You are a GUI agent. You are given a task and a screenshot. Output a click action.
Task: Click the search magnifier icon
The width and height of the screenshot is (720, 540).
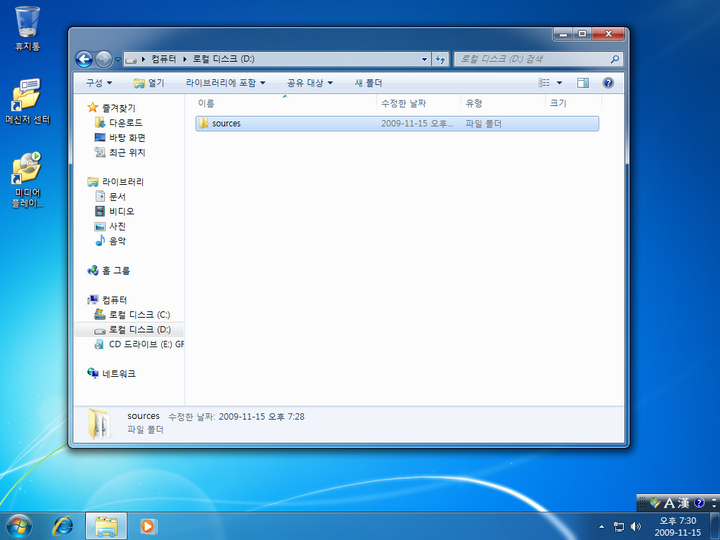615,59
